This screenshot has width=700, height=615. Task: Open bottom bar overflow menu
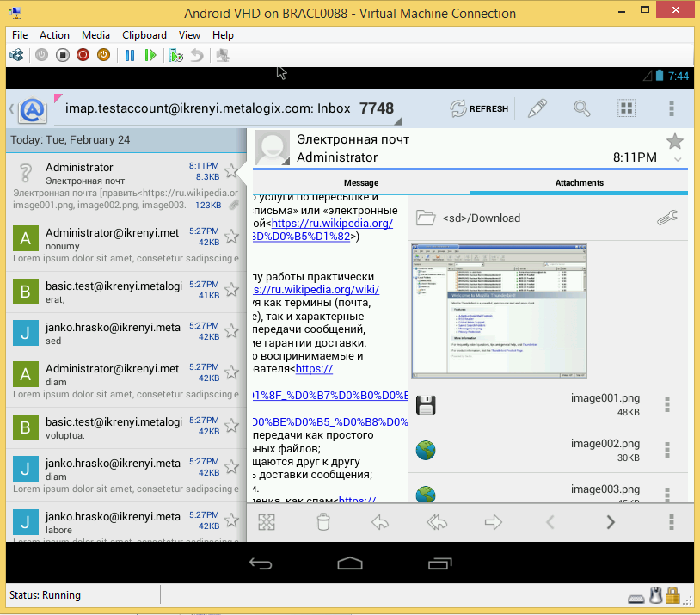(x=672, y=521)
